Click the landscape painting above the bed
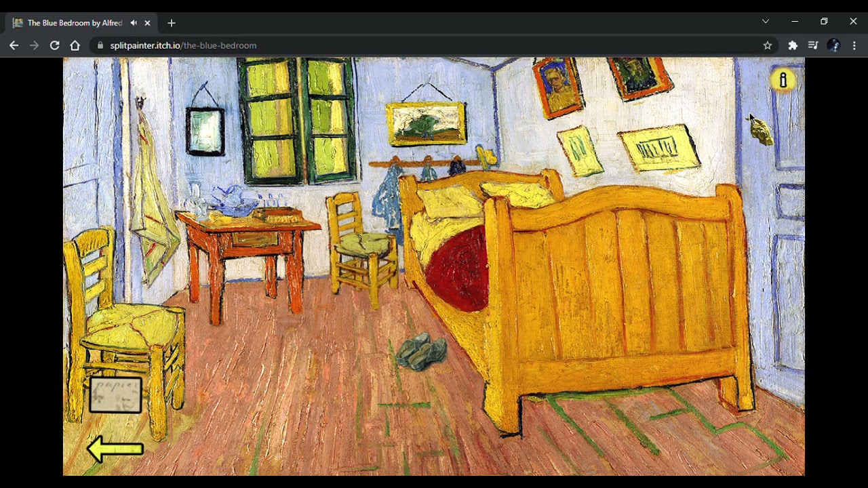This screenshot has width=868, height=488. coord(427,123)
